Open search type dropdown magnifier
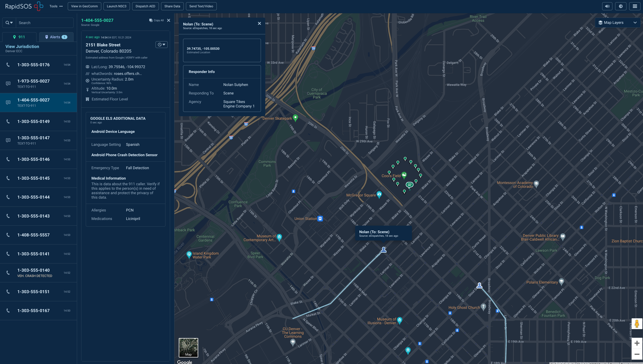Image resolution: width=643 pixels, height=364 pixels. coord(9,23)
